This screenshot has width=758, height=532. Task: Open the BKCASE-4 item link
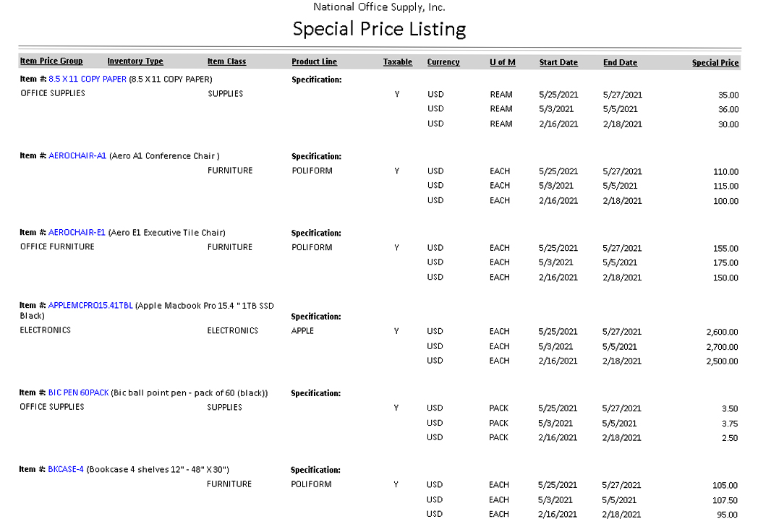click(66, 469)
